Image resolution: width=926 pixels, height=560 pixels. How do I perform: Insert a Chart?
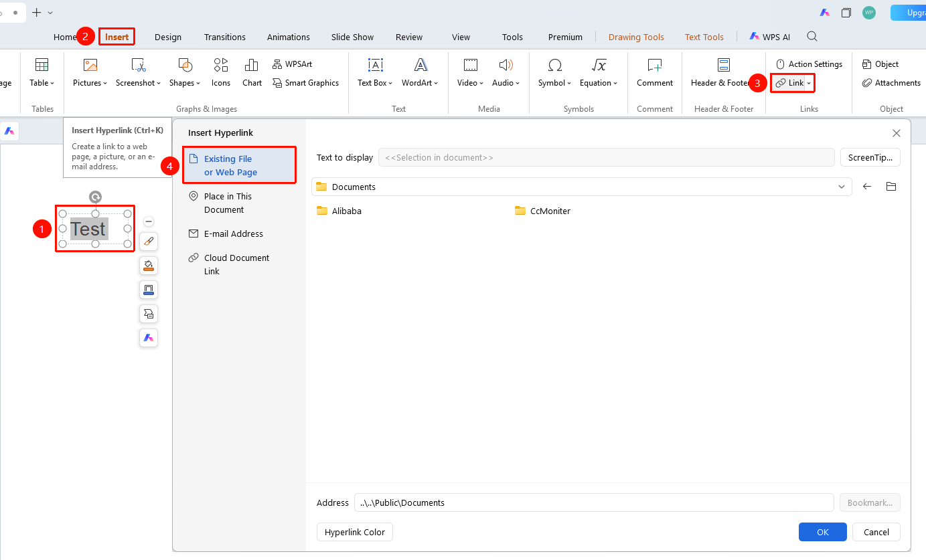tap(252, 73)
